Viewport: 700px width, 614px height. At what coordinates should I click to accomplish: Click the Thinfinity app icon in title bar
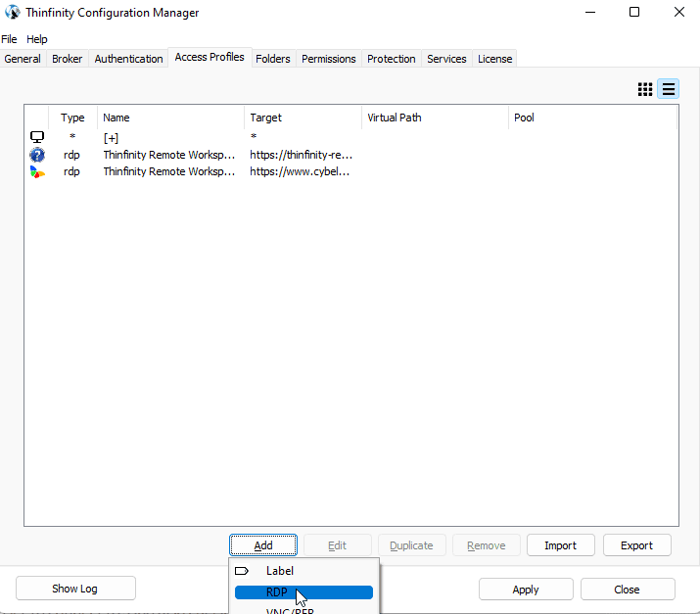point(12,13)
